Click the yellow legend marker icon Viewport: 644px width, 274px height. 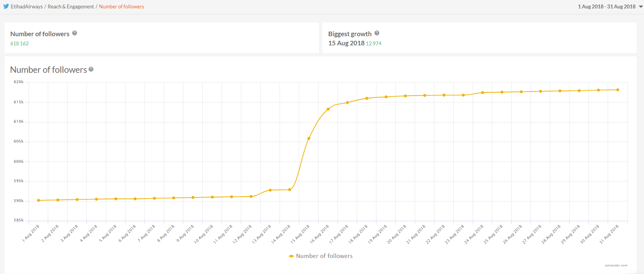[291, 256]
